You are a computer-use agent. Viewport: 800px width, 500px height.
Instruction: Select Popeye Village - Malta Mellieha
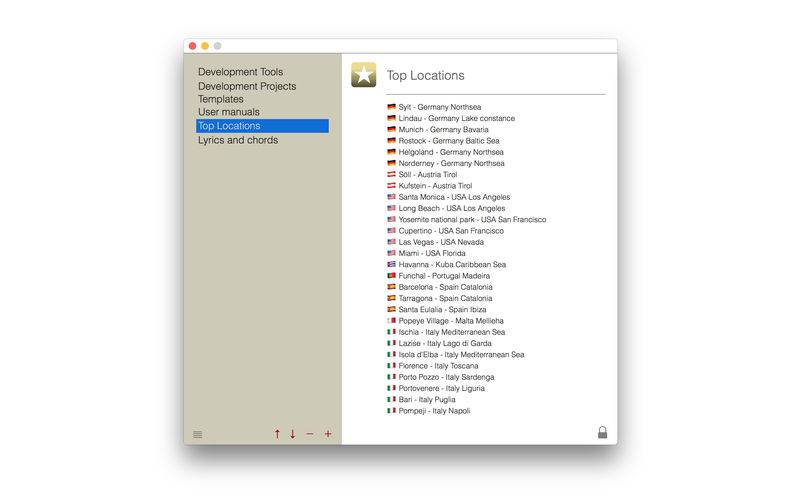click(x=451, y=320)
